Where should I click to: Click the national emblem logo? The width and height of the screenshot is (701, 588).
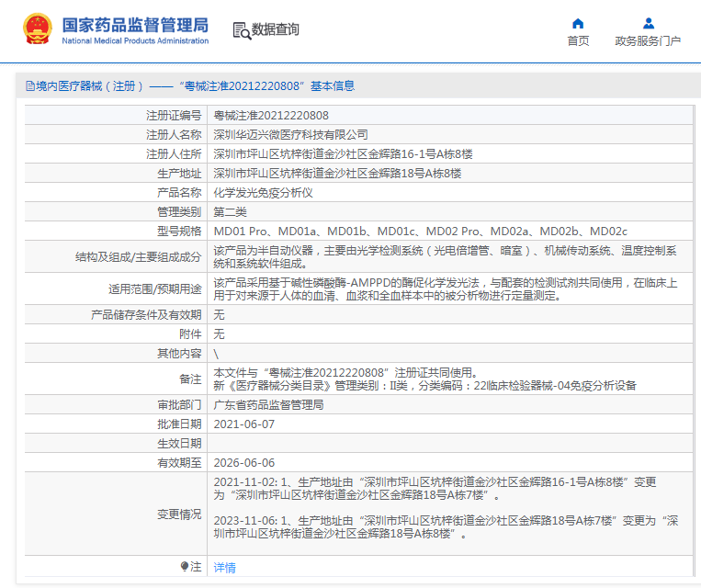(38, 30)
